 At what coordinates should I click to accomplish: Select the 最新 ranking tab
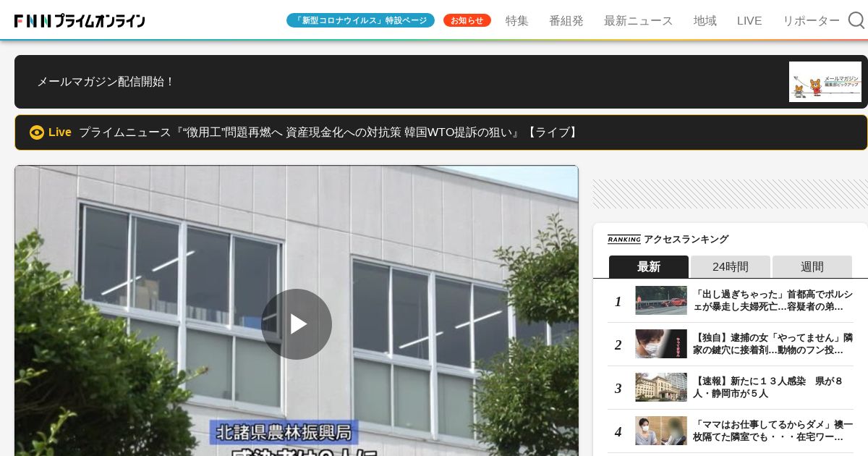tap(649, 266)
